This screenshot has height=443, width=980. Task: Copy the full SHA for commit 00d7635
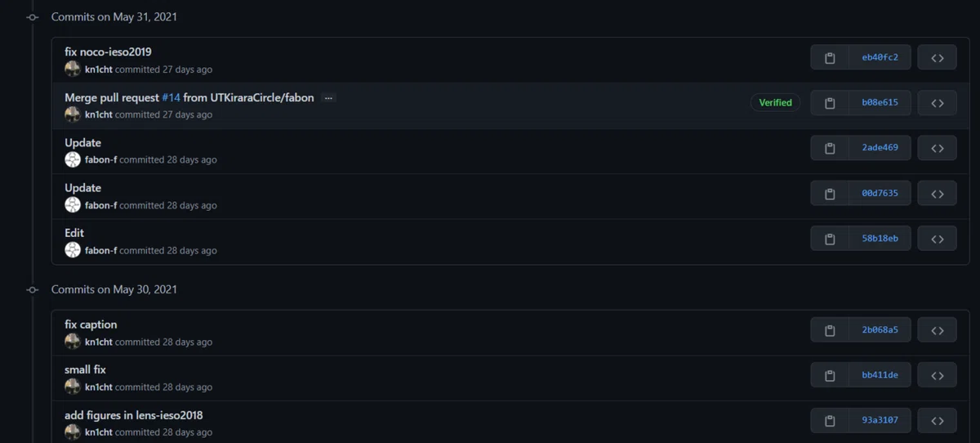(x=830, y=194)
